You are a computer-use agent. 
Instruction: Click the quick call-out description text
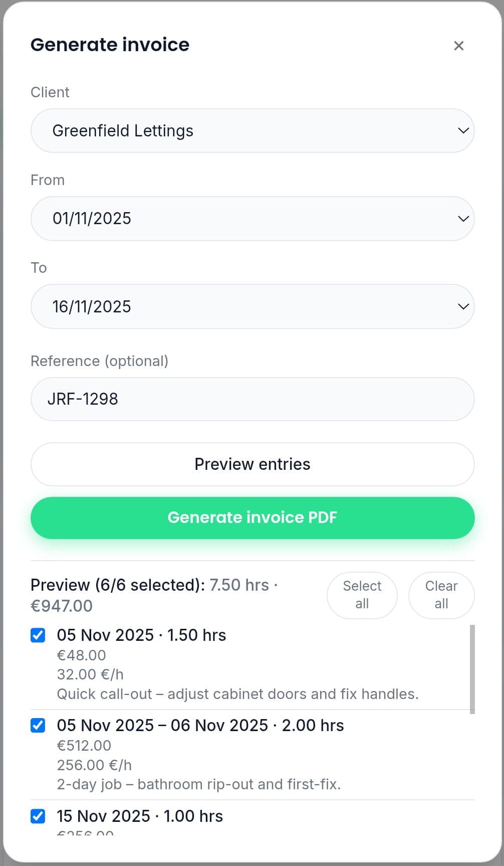(x=237, y=694)
